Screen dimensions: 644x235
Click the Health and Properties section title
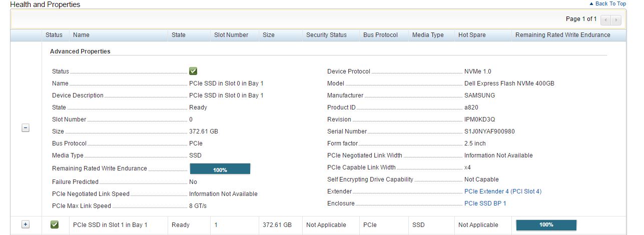point(45,4)
